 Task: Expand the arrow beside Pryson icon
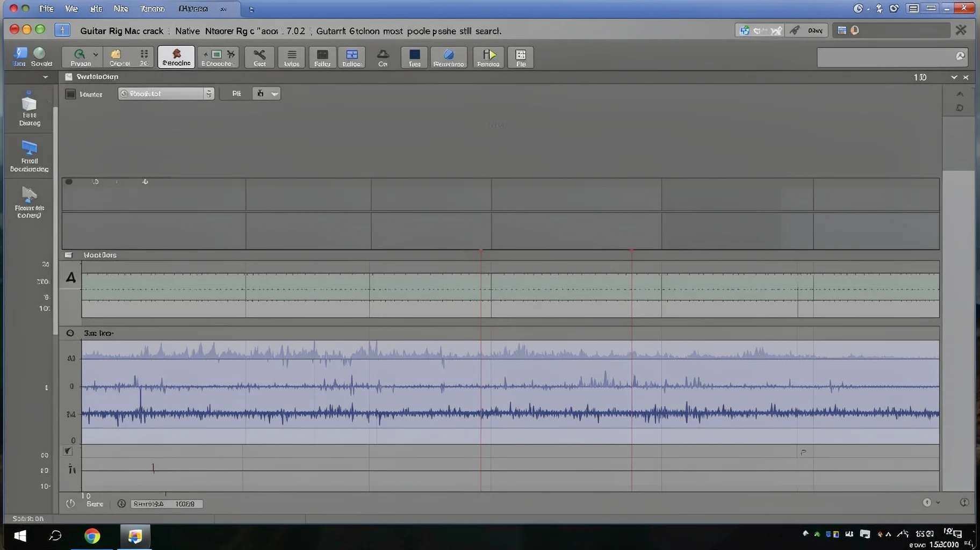(x=96, y=55)
